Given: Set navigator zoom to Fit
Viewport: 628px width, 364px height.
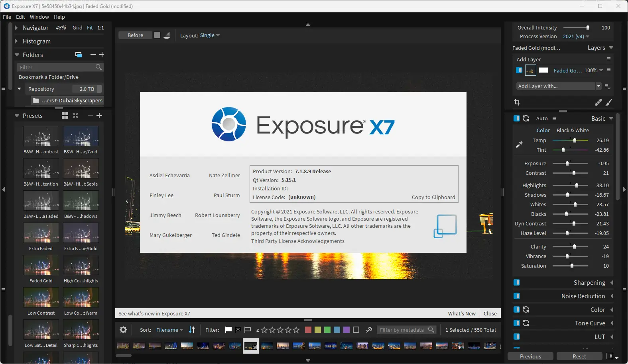Looking at the screenshot, I should 90,27.
